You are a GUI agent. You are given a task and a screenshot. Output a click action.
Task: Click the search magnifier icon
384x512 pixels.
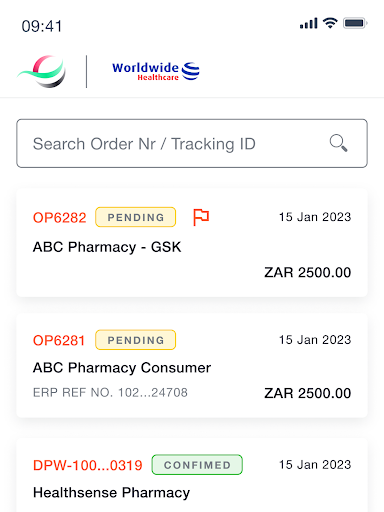pos(338,143)
